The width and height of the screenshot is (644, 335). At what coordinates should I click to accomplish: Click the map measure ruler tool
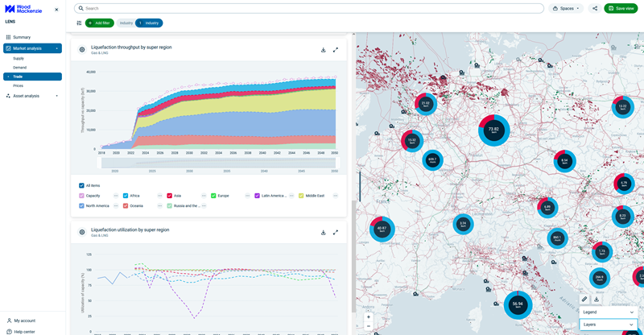(x=585, y=299)
